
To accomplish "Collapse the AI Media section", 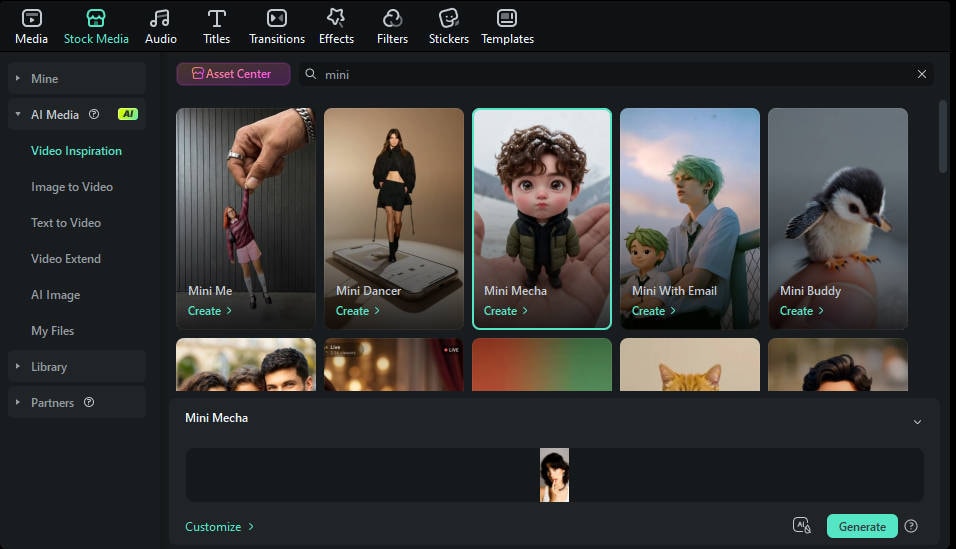I will pos(18,114).
